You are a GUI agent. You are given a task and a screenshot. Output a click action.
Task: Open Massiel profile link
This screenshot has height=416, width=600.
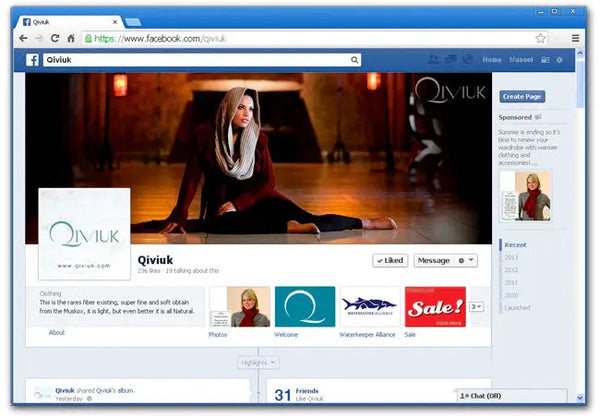521,60
